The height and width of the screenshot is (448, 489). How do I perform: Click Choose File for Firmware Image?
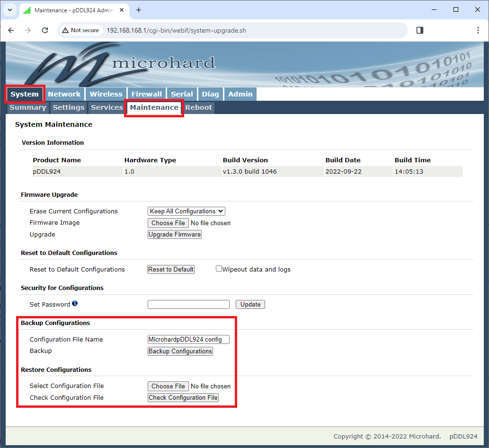tap(168, 223)
